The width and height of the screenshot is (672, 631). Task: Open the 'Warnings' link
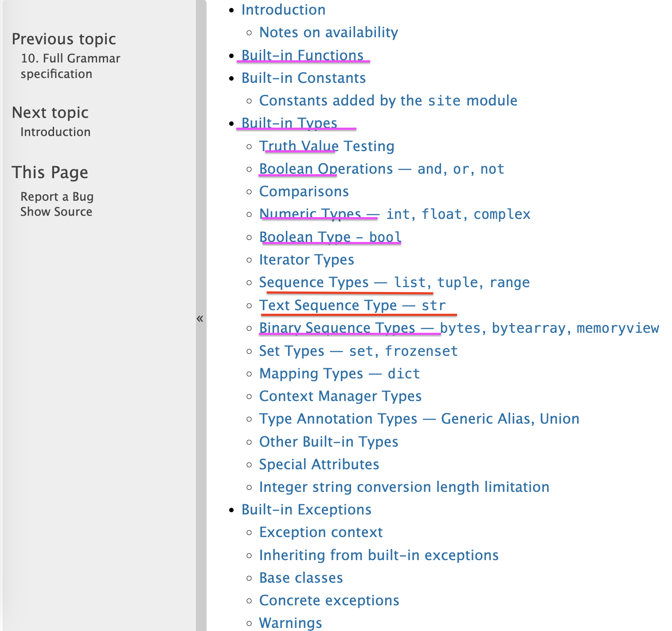291,623
